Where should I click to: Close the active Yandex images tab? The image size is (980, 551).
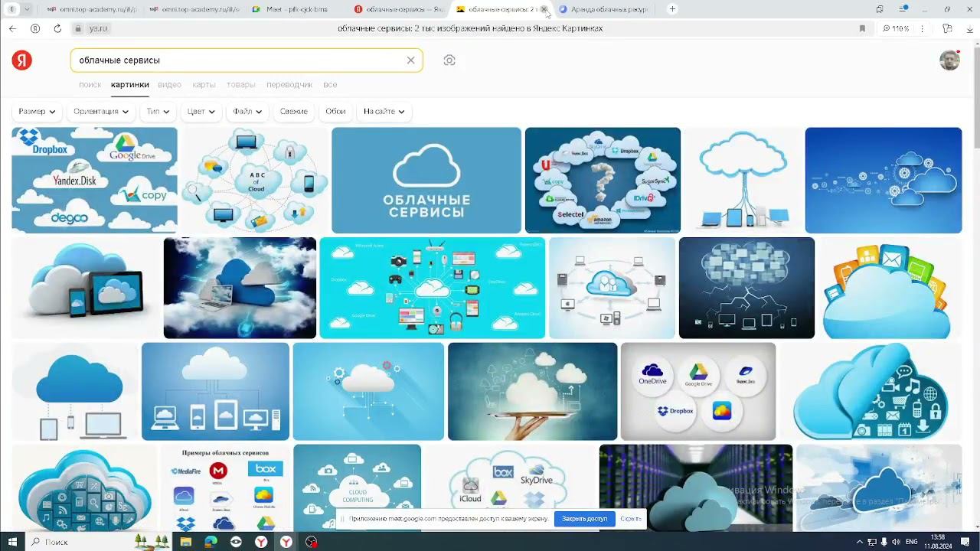[544, 9]
